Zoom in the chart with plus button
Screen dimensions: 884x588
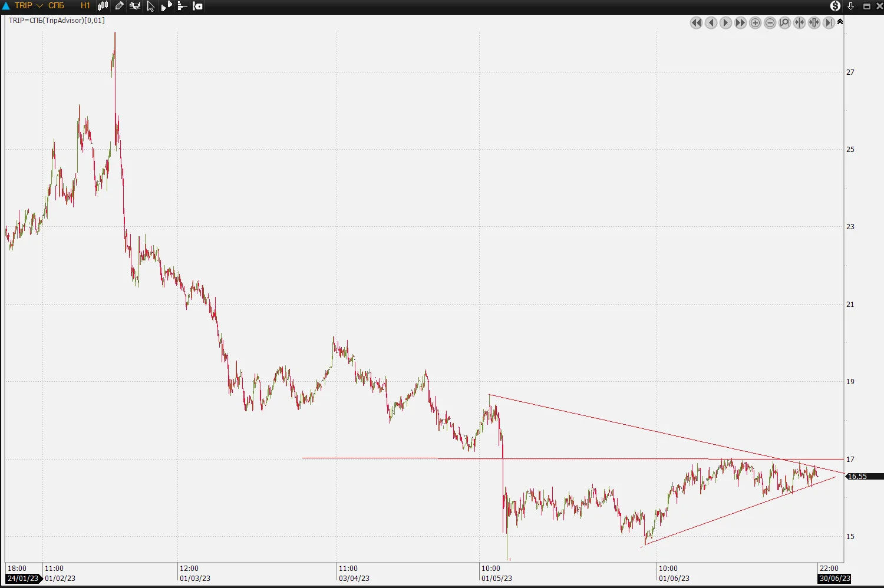click(755, 23)
